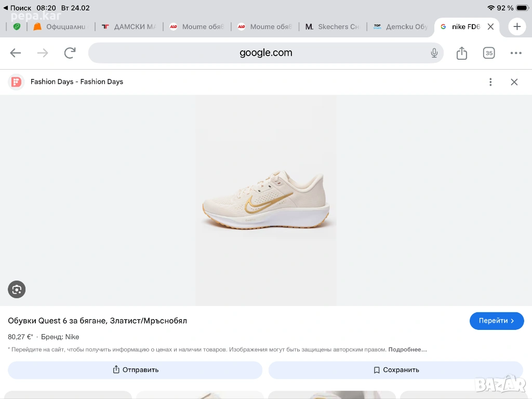Tap the Сохранить save button
Screen dimensions: 532x399
coord(396,370)
